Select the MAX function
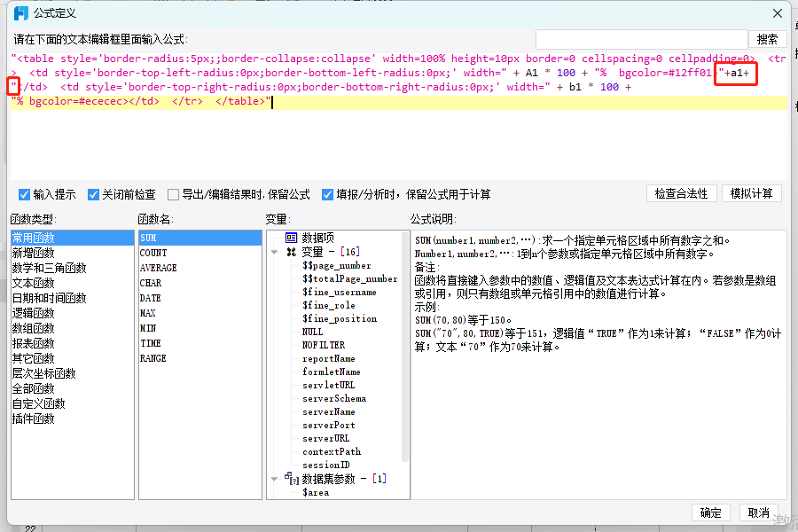Viewport: 798px width, 532px height. pos(200,313)
